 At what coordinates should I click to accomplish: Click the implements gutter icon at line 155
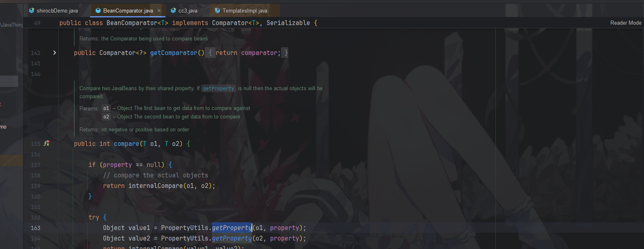coord(46,143)
